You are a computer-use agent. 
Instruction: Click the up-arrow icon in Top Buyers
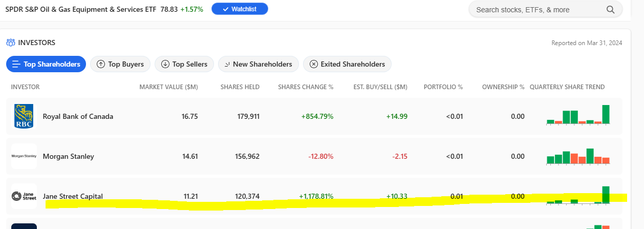pyautogui.click(x=101, y=64)
